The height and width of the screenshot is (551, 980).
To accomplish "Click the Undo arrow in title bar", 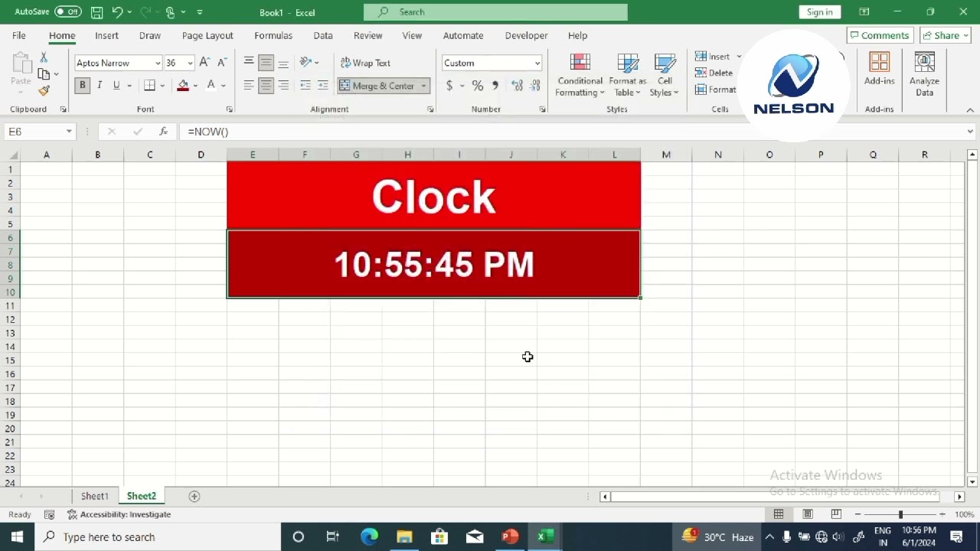I will click(117, 12).
